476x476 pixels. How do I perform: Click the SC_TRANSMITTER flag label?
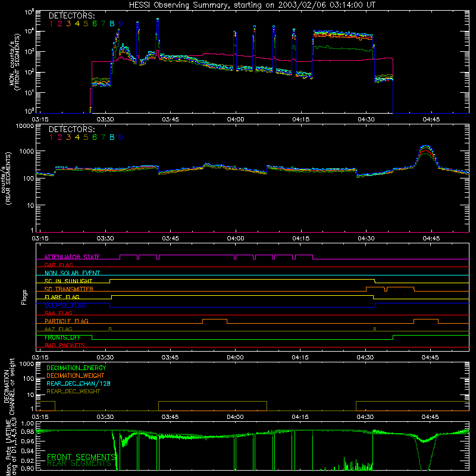point(69,289)
